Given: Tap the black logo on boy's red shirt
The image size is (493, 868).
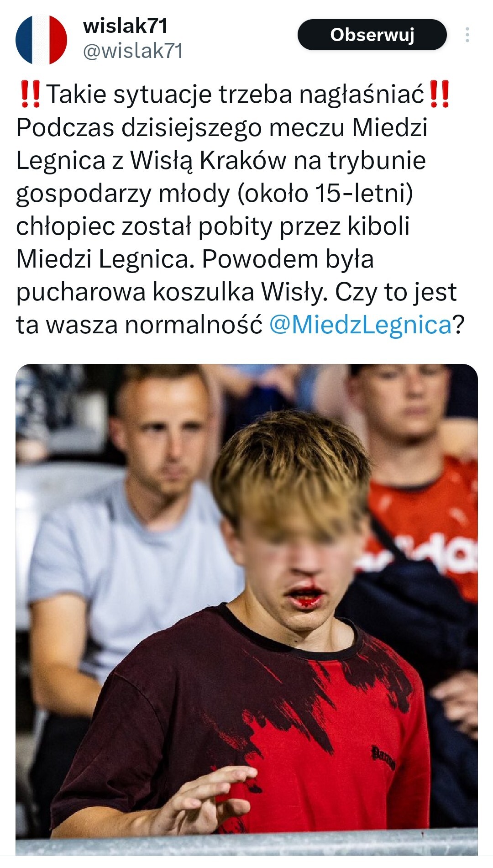Looking at the screenshot, I should tap(383, 757).
